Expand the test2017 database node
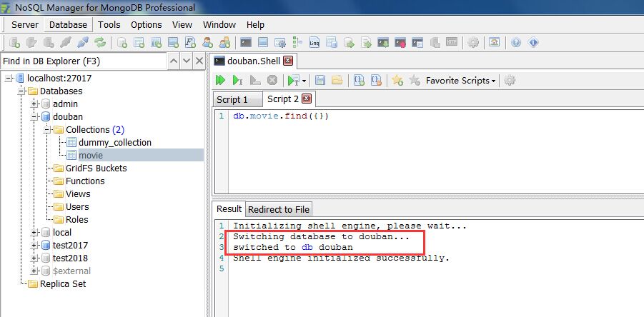This screenshot has width=644, height=317. 34,245
